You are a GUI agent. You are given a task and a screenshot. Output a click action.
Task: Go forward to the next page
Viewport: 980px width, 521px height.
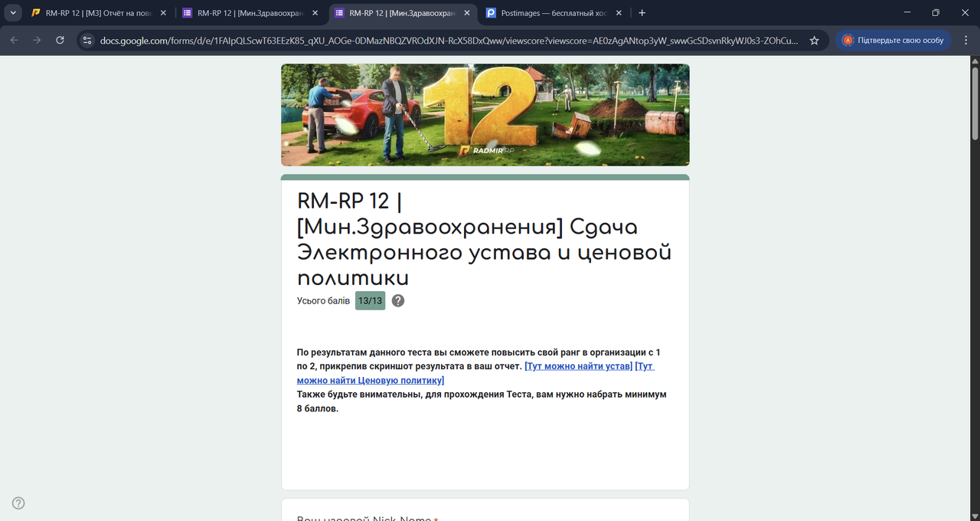tap(37, 40)
